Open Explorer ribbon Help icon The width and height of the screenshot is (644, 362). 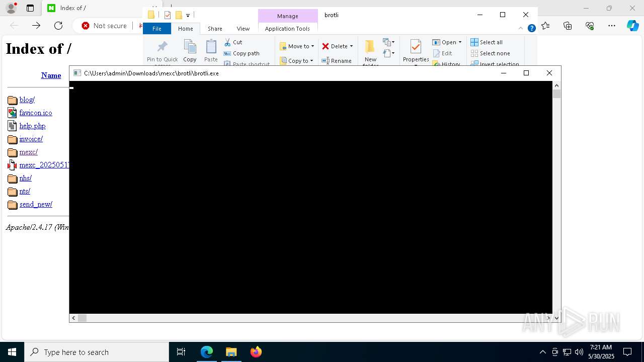point(531,29)
